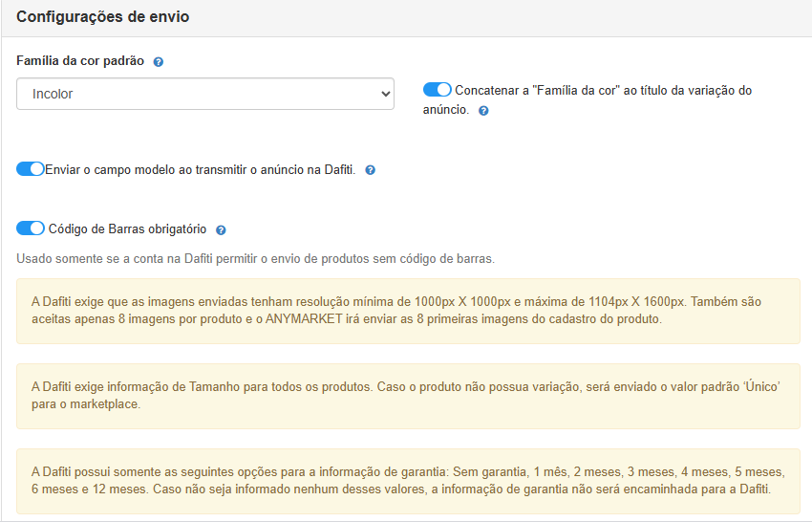The width and height of the screenshot is (812, 522).
Task: Click the 'Usado somente se a conta' helper text
Action: [x=255, y=258]
